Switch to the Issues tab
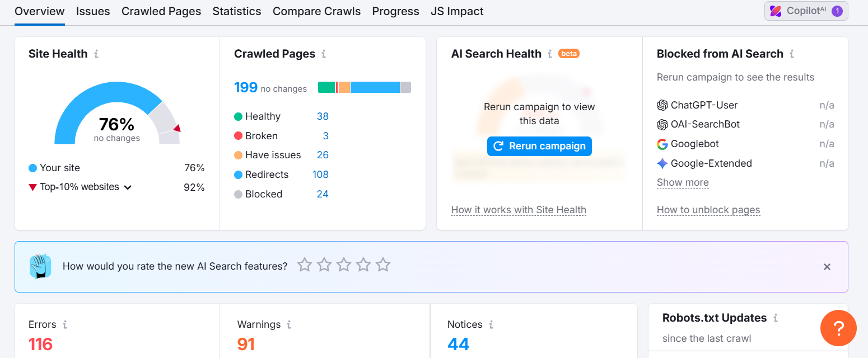Screen dimensions: 868x358 coord(93,11)
